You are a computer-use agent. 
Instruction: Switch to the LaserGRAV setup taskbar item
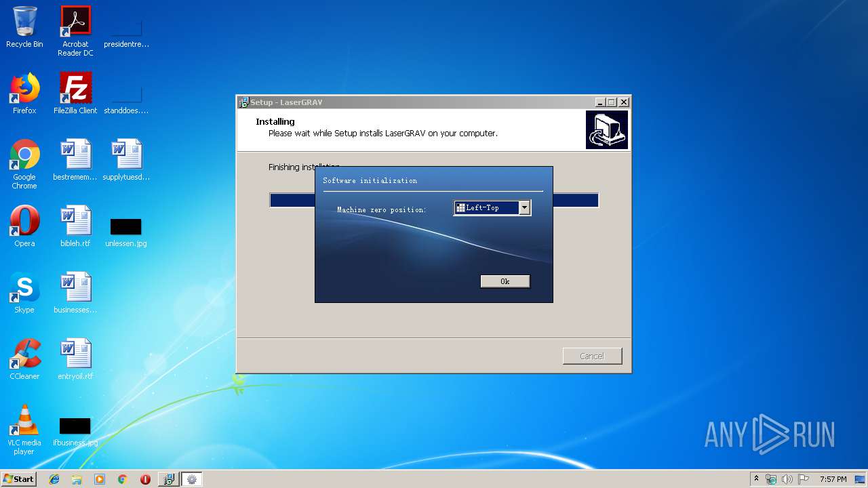pos(168,479)
